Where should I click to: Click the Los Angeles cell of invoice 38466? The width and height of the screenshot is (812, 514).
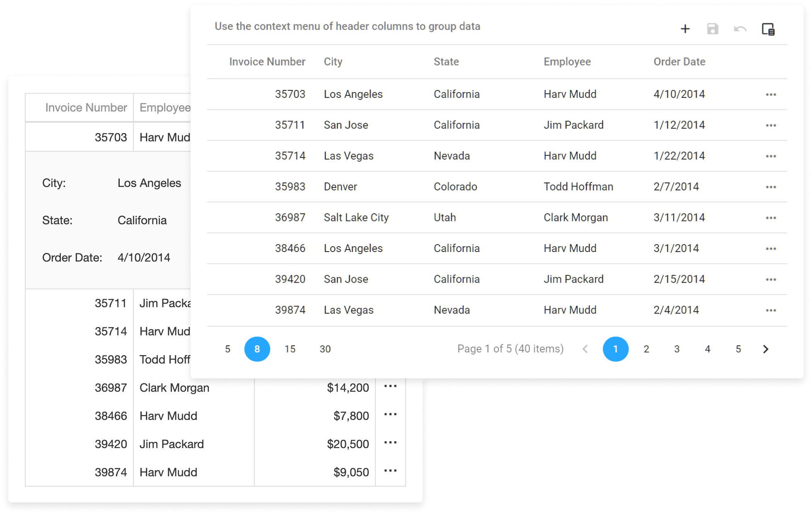353,248
